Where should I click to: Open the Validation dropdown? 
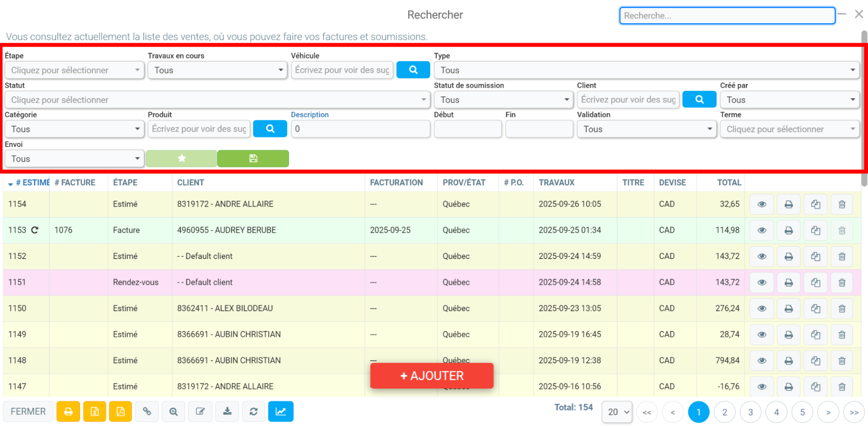pyautogui.click(x=647, y=129)
